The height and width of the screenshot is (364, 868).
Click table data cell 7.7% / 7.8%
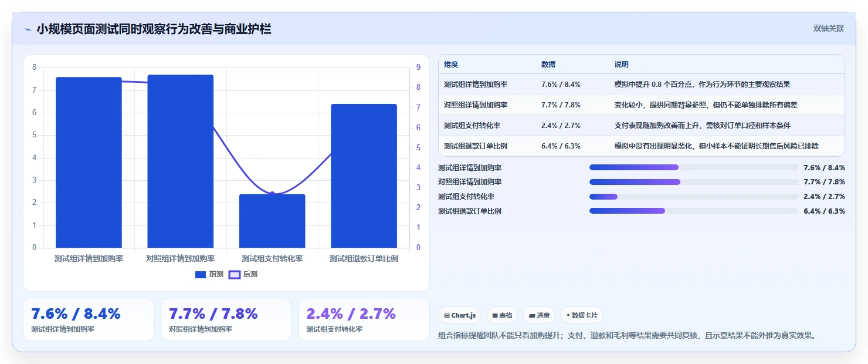561,105
